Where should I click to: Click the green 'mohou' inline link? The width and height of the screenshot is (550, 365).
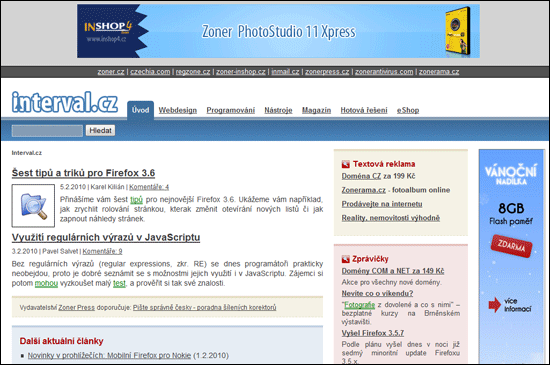coord(46,283)
